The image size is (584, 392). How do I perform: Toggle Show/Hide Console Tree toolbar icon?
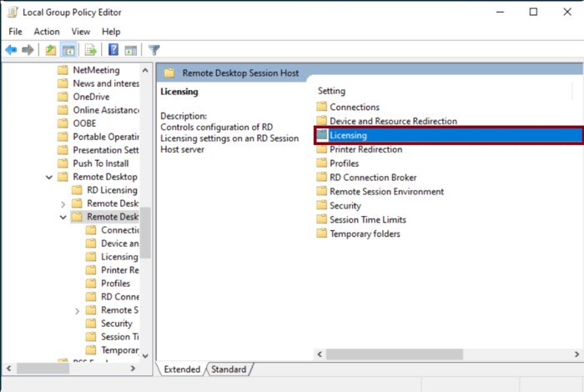coord(68,50)
